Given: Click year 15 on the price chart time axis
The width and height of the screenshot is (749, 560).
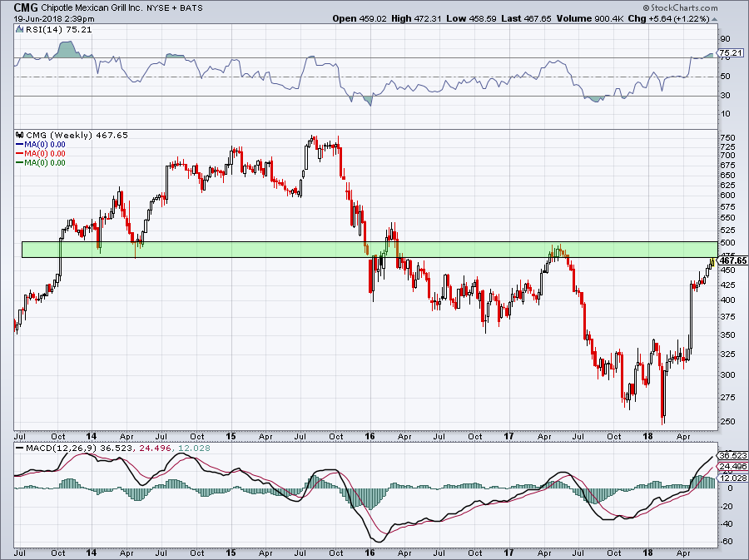Looking at the screenshot, I should (x=231, y=436).
